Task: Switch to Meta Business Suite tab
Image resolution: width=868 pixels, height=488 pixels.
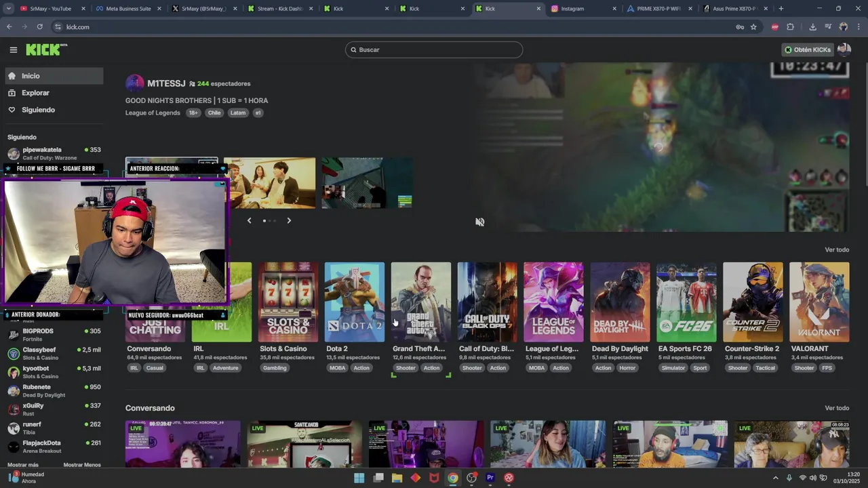Action: pyautogui.click(x=128, y=9)
